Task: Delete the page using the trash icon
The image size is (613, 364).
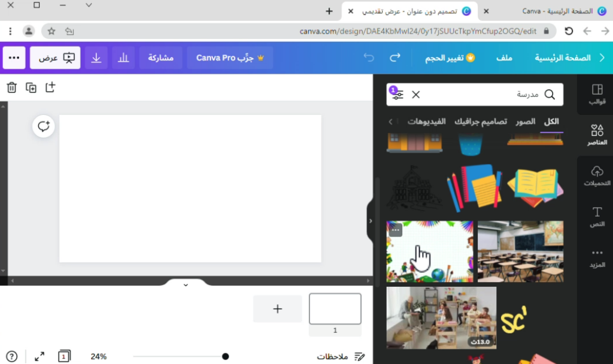Action: click(11, 87)
